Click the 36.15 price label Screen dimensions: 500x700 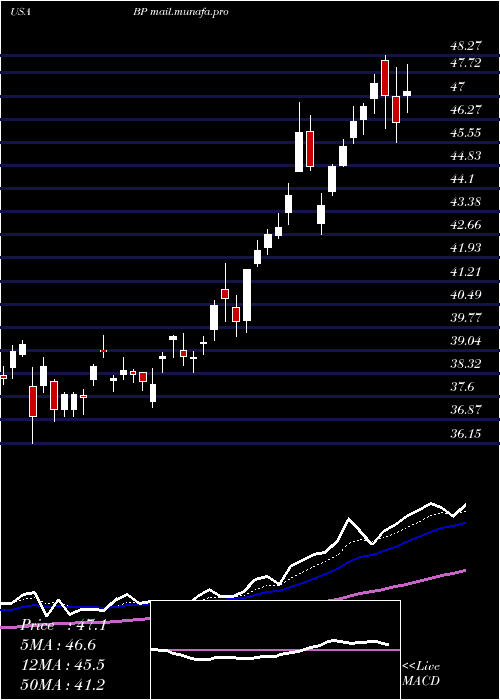coord(466,433)
